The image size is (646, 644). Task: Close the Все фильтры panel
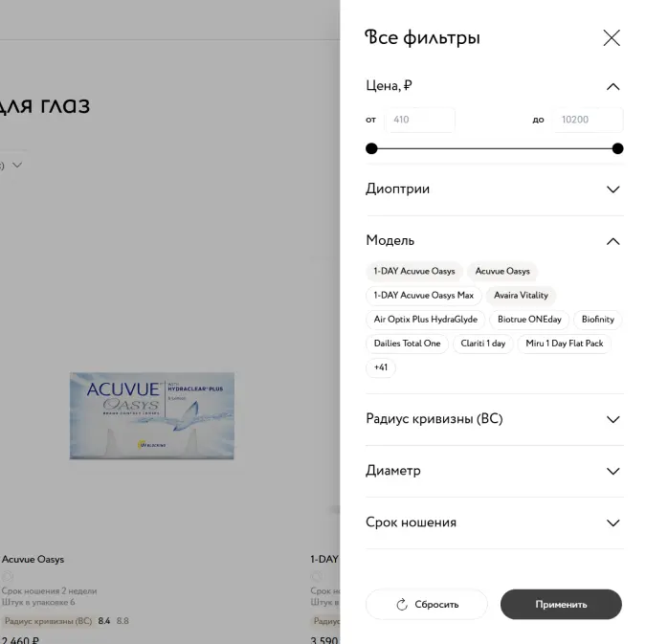(x=612, y=38)
